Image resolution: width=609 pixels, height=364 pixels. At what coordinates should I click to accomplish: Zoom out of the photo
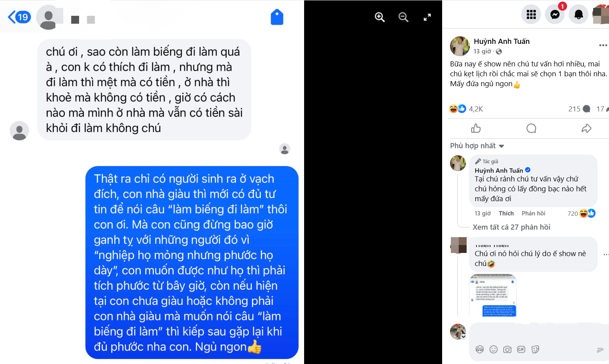403,17
